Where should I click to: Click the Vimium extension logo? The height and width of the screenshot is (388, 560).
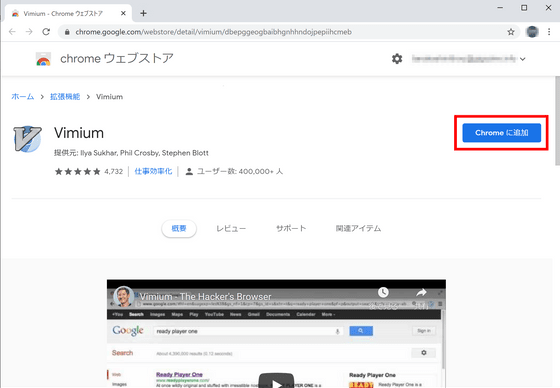point(28,139)
